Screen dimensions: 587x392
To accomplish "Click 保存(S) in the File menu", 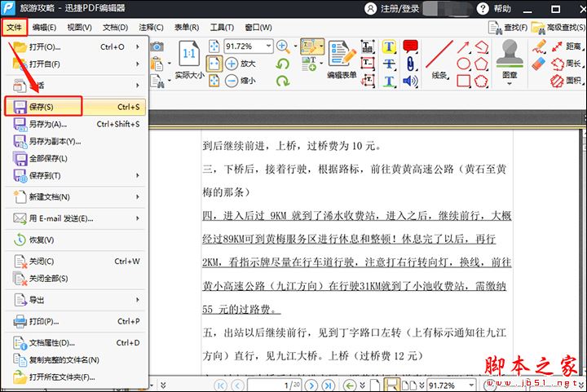I will pyautogui.click(x=41, y=107).
